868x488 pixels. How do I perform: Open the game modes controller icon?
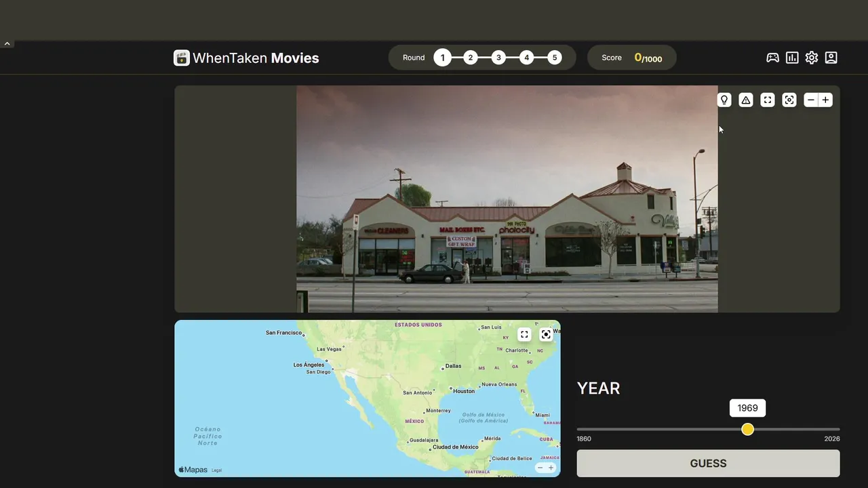[772, 58]
